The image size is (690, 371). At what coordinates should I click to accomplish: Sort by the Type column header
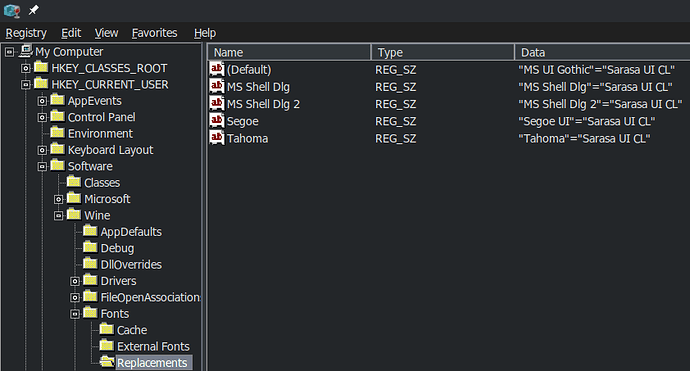(x=443, y=52)
